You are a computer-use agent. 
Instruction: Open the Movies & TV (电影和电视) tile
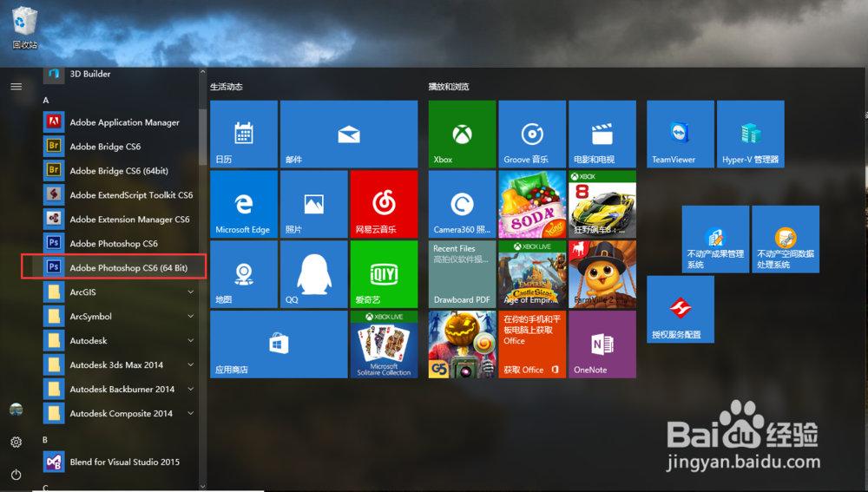[x=602, y=134]
